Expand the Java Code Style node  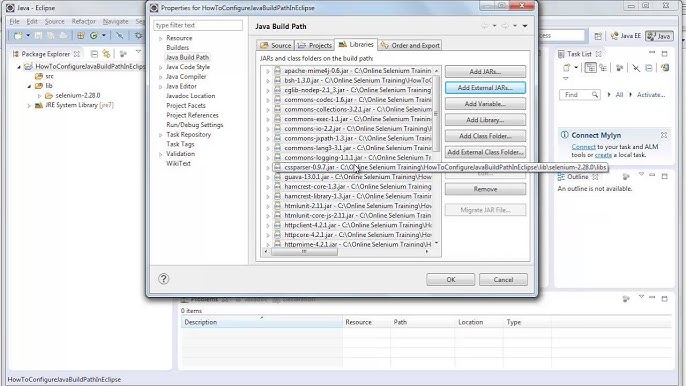coord(161,67)
